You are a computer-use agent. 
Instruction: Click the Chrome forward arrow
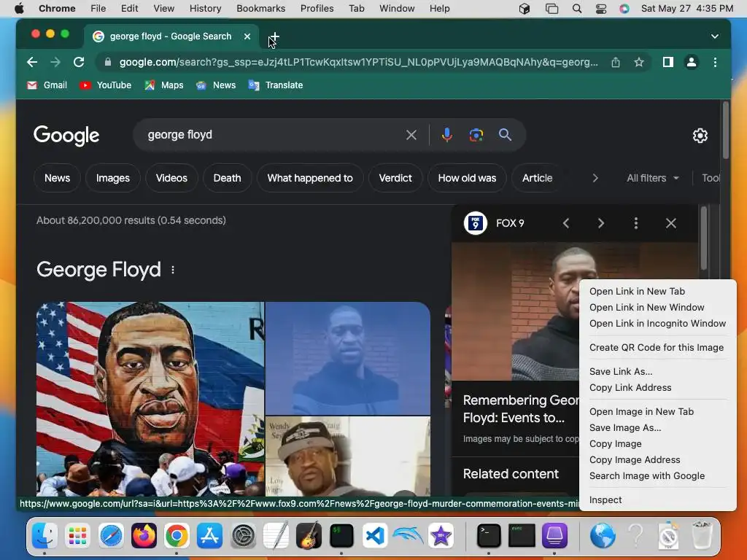coord(55,62)
